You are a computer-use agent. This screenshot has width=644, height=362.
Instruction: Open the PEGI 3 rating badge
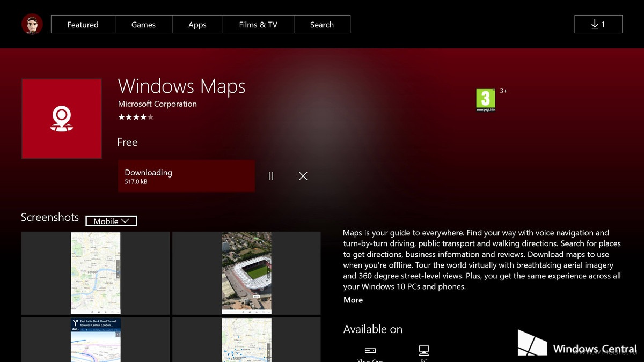pos(486,100)
